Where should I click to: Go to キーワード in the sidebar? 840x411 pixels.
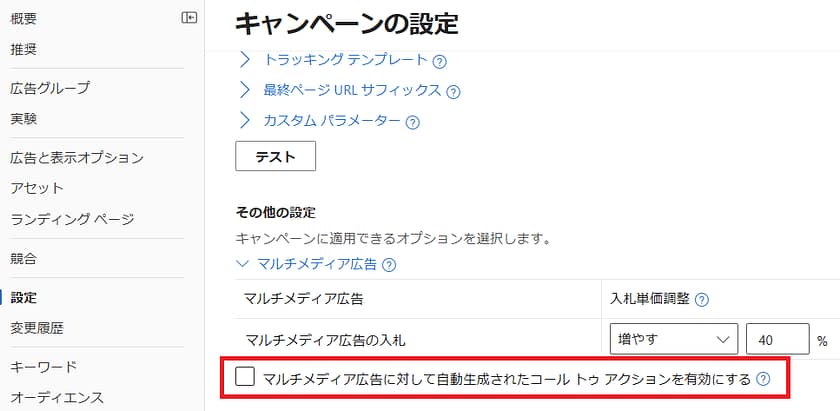click(x=44, y=367)
